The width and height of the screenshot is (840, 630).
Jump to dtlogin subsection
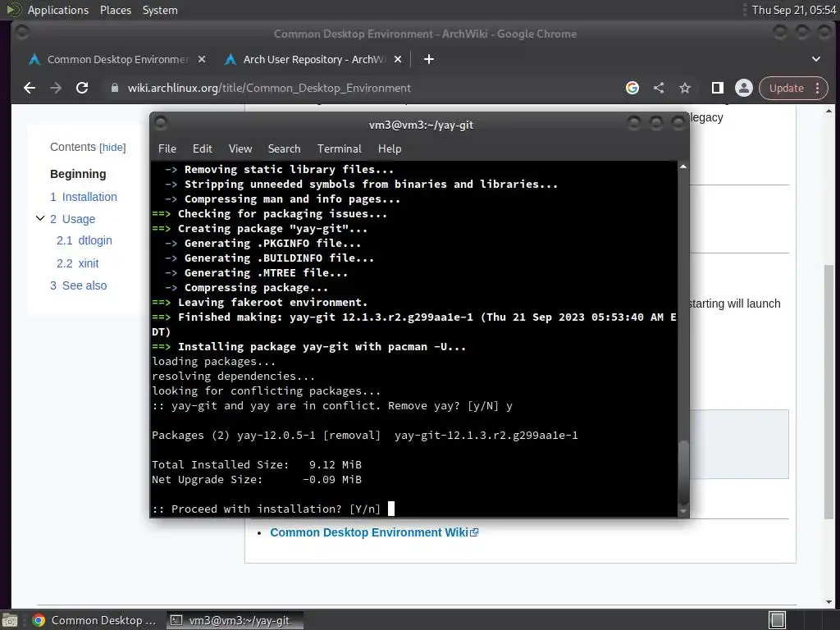pyautogui.click(x=84, y=240)
